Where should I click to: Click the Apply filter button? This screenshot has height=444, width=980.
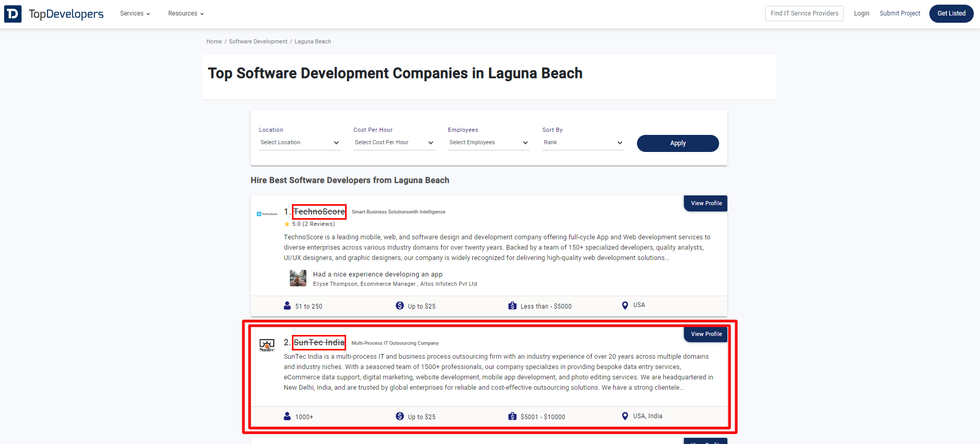(678, 143)
